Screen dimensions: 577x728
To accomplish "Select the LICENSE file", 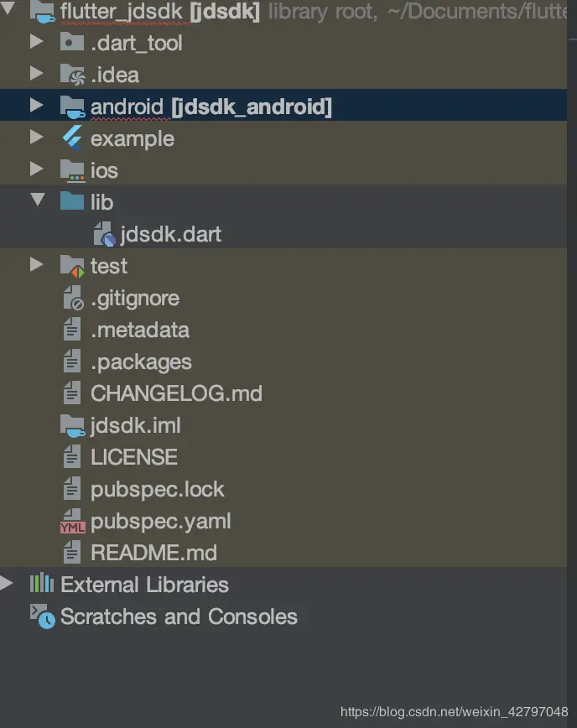I will coord(134,458).
